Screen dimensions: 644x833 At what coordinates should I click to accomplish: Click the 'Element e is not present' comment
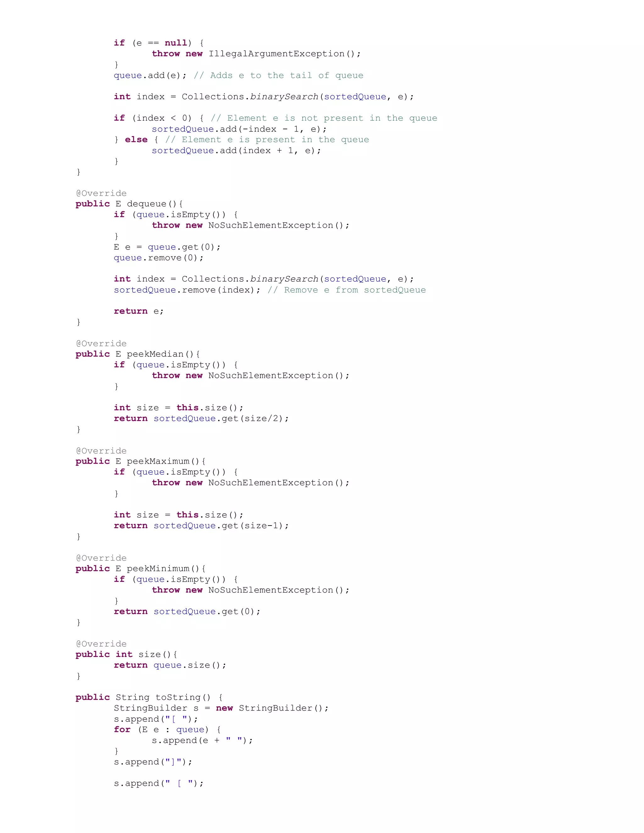tap(324, 118)
